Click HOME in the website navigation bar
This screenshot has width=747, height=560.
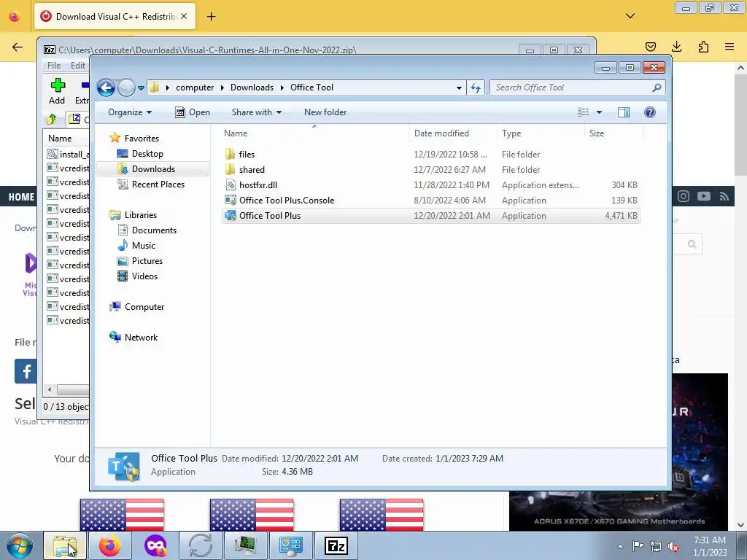coord(21,197)
